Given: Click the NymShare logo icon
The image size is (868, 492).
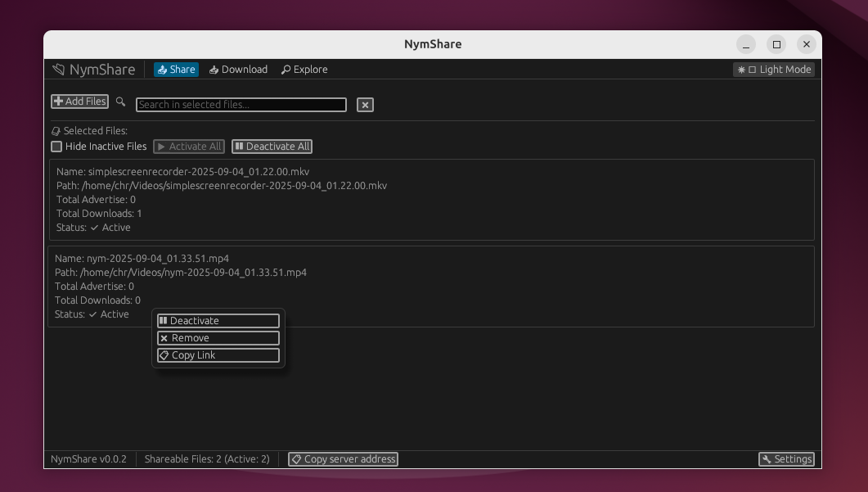Looking at the screenshot, I should pyautogui.click(x=58, y=70).
